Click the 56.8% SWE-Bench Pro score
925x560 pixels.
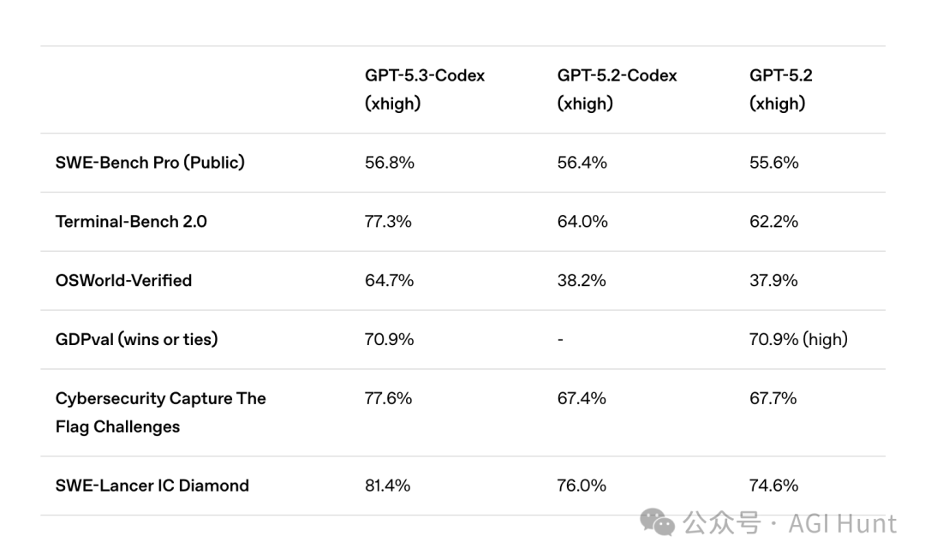click(389, 162)
